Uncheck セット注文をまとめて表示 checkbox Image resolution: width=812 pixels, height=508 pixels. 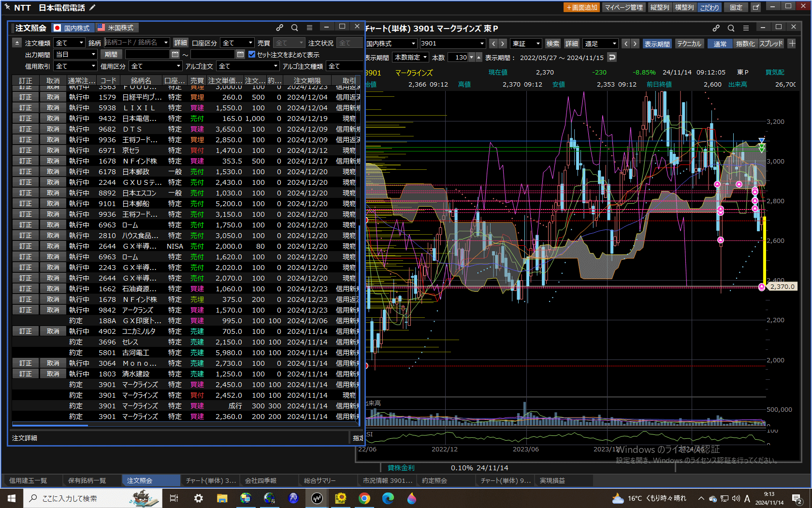coord(252,54)
